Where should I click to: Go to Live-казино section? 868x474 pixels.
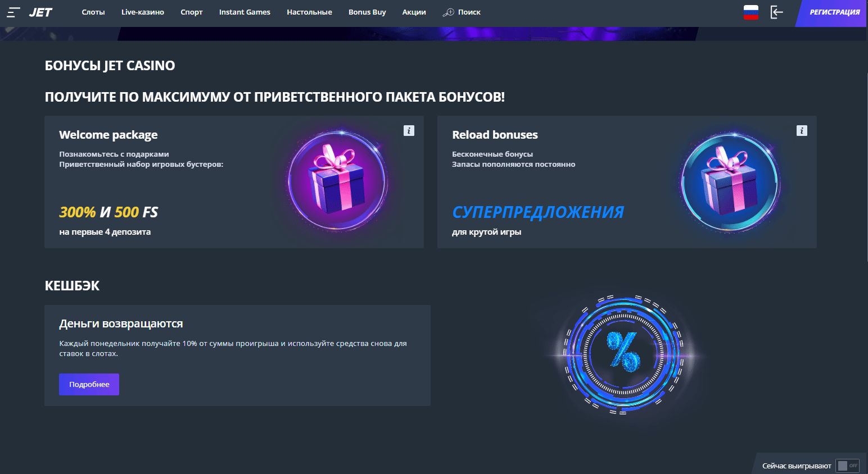143,12
